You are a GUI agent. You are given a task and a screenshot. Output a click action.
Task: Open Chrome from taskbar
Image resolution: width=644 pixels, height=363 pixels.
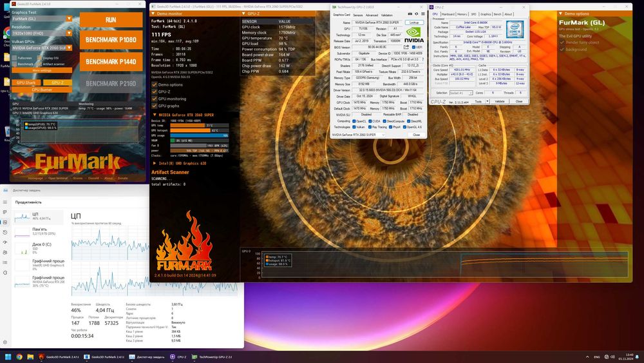[x=19, y=357]
